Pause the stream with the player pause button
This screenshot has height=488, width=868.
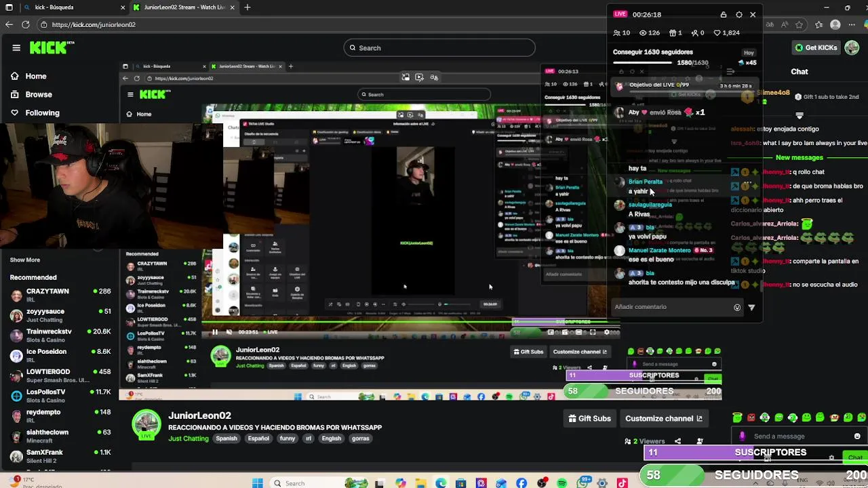tap(215, 332)
